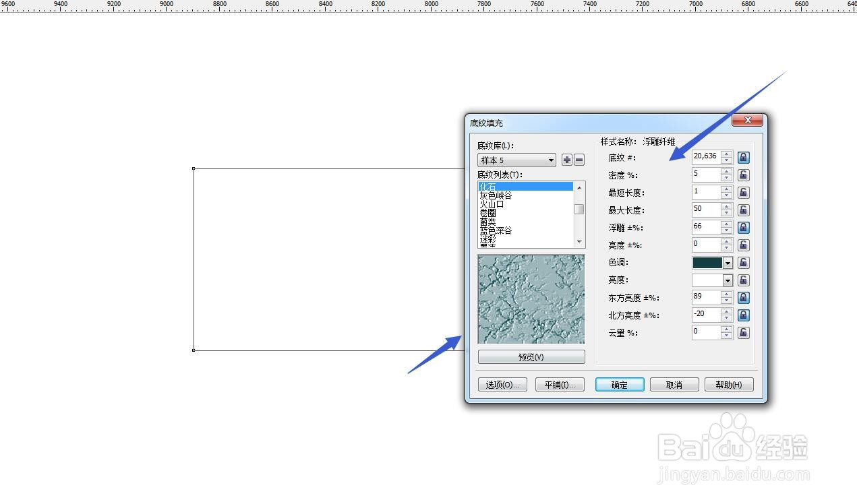
Task: Toggle the lock icon for 密度 %
Action: pos(743,175)
